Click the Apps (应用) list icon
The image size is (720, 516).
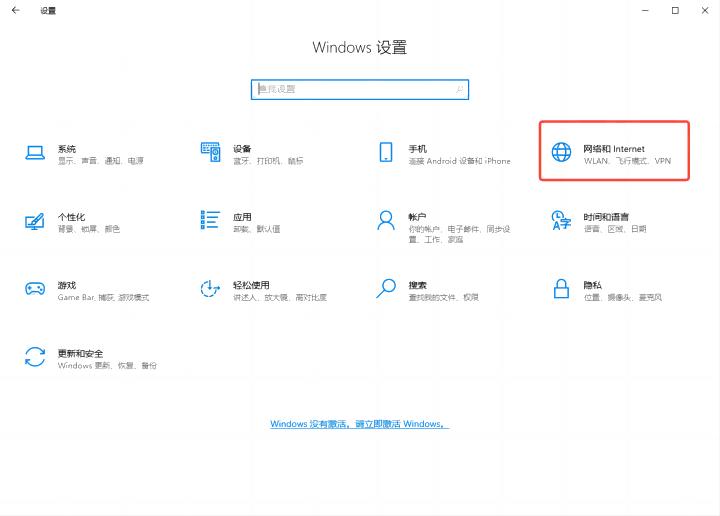(x=210, y=220)
